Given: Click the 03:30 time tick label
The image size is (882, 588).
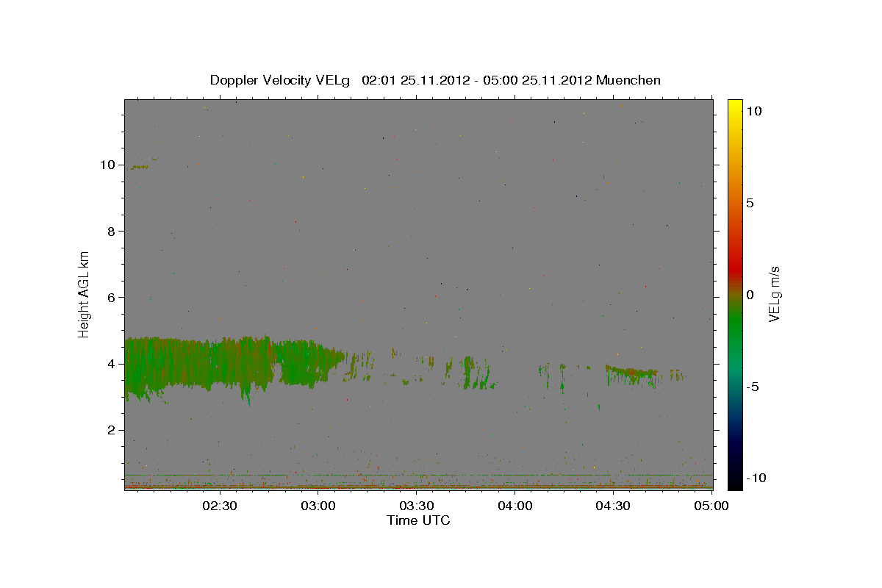Looking at the screenshot, I should coord(417,506).
